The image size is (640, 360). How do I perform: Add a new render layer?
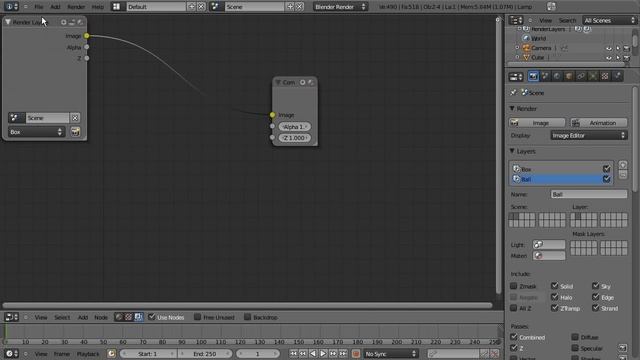click(x=622, y=165)
